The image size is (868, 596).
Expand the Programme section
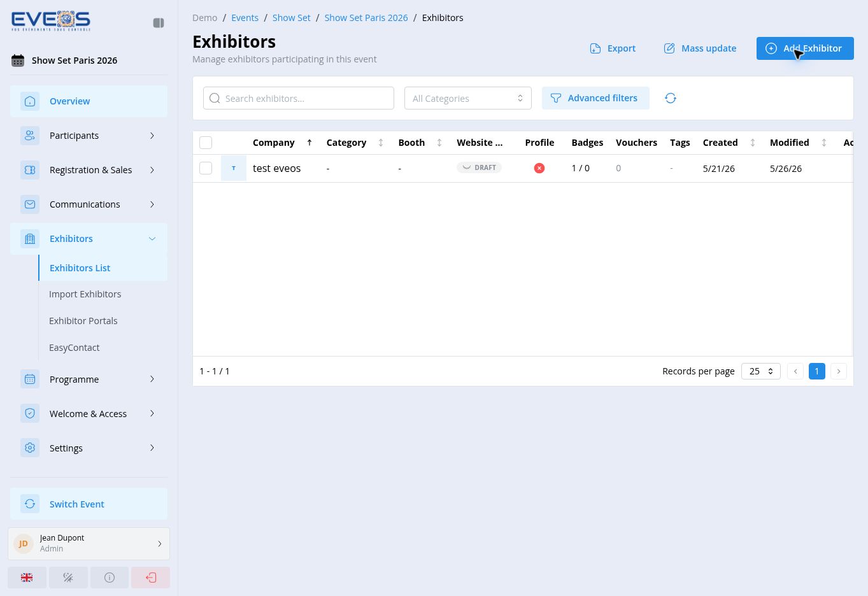pos(89,380)
